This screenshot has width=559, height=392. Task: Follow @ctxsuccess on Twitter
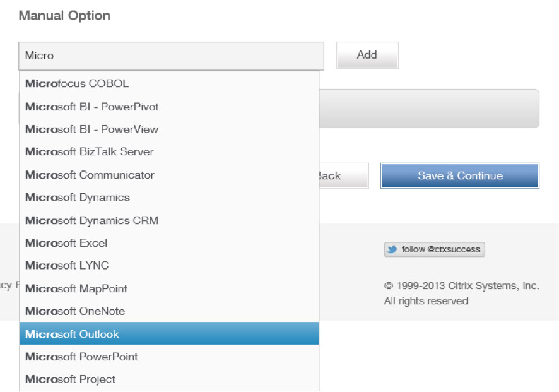tap(435, 249)
